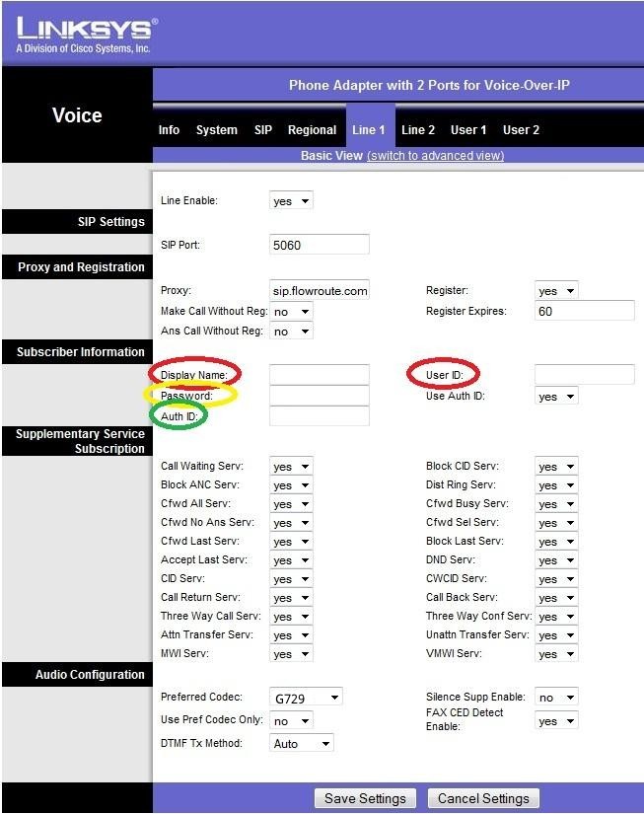
Task: Open the Call Waiting Serv dropdown
Action: 291,467
